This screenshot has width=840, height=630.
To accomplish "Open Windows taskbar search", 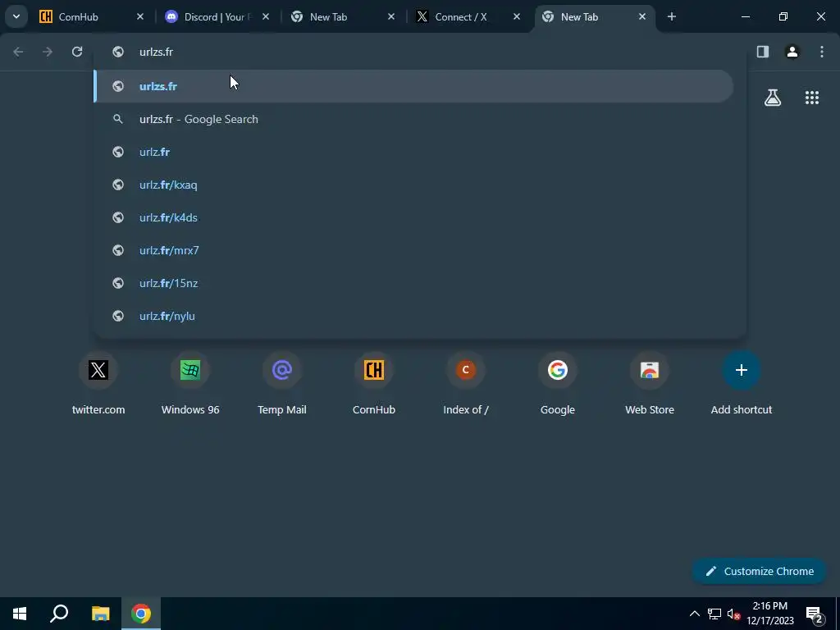I will pos(59,614).
